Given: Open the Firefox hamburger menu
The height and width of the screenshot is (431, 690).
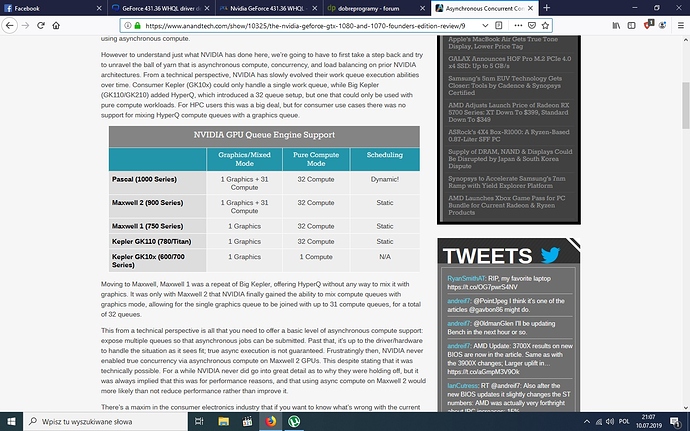Looking at the screenshot, I should pos(680,26).
